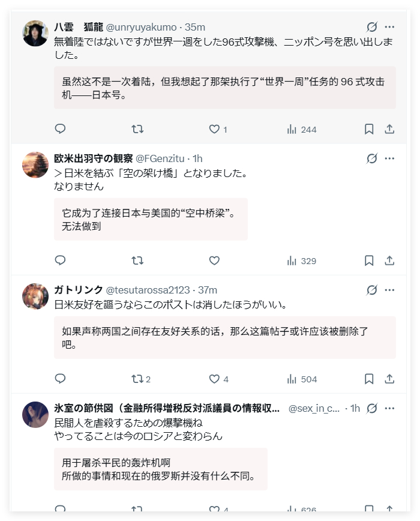The height and width of the screenshot is (521, 420).
Task: Bookmark the unryuyakumo post
Action: coord(369,129)
